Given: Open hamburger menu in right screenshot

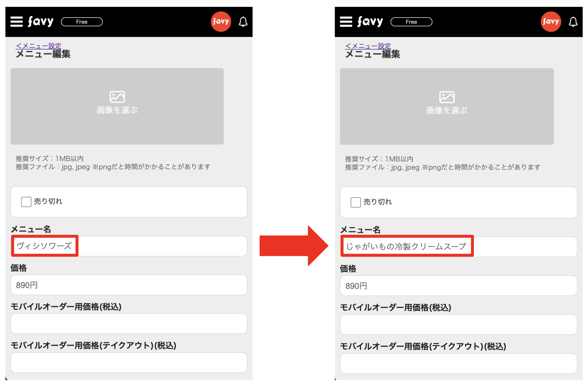Looking at the screenshot, I should pos(346,22).
